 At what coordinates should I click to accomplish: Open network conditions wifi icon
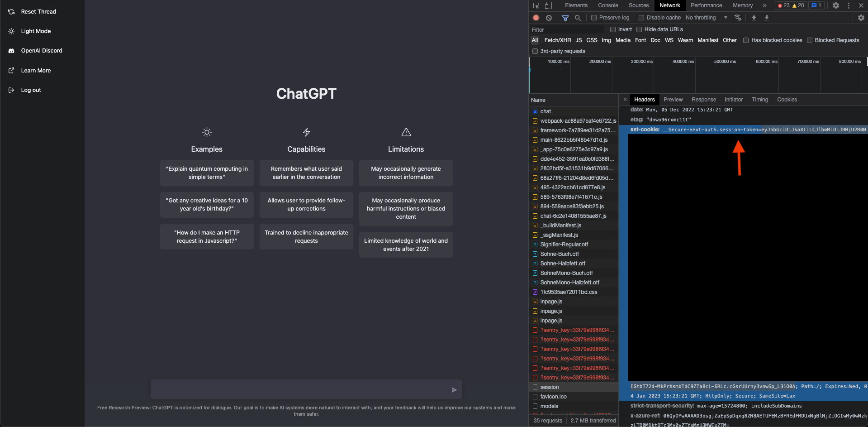tap(738, 18)
